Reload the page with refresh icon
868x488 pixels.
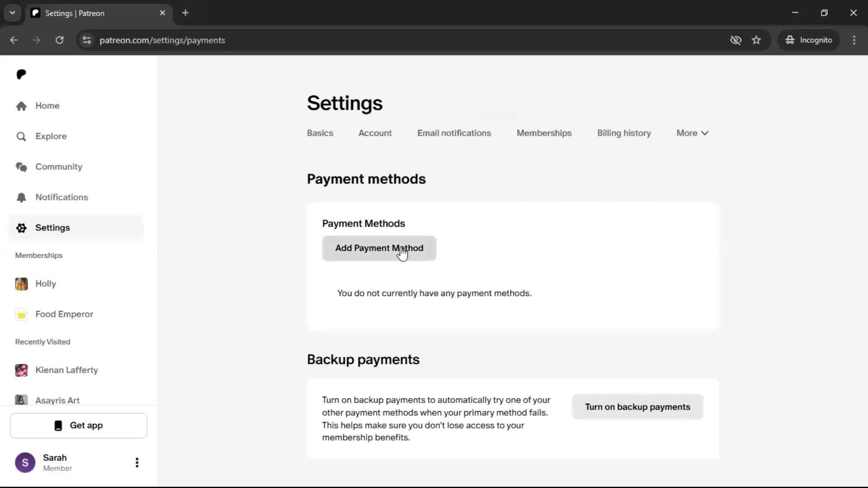60,40
